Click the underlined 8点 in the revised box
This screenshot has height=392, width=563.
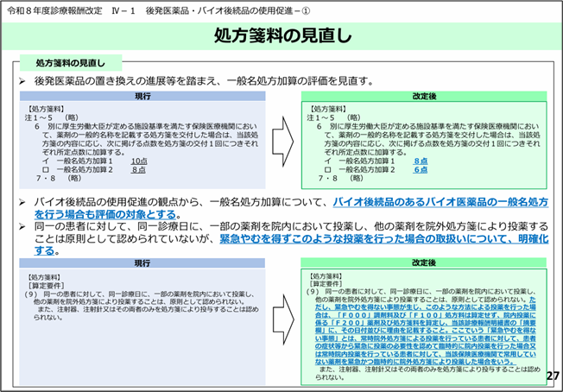pos(421,161)
